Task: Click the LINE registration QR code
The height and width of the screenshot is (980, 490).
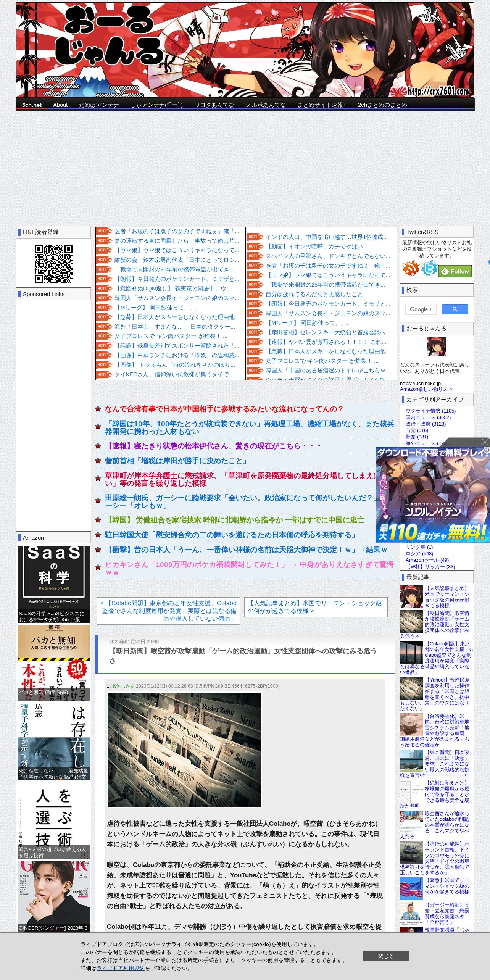Action: click(x=54, y=264)
